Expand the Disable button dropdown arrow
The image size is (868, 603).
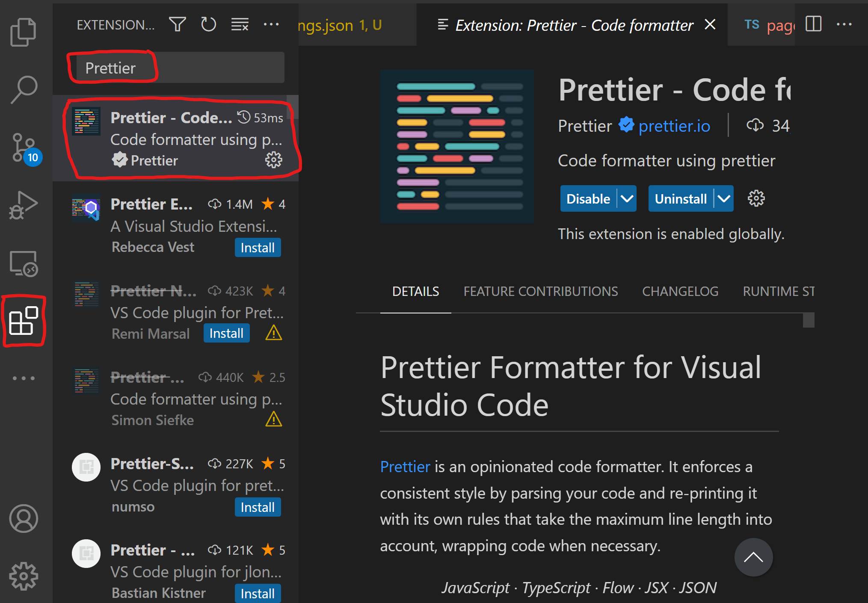click(x=627, y=199)
